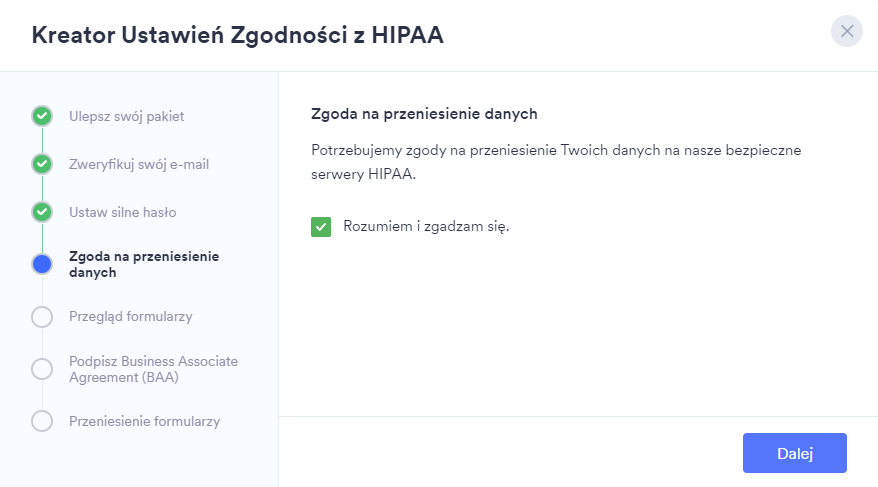Open the 'Podpisz Business Associate Agreement (BAA)' step
The height and width of the screenshot is (487, 878).
click(153, 369)
